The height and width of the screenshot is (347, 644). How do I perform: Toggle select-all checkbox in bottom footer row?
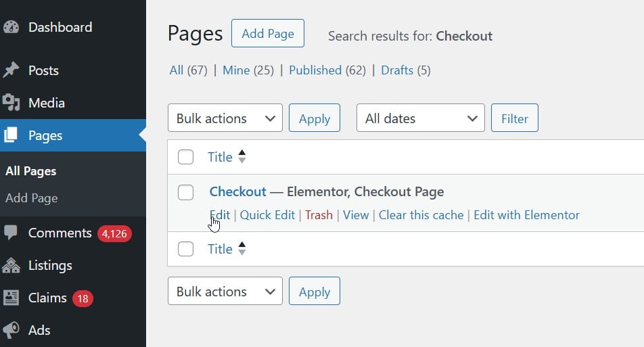185,249
